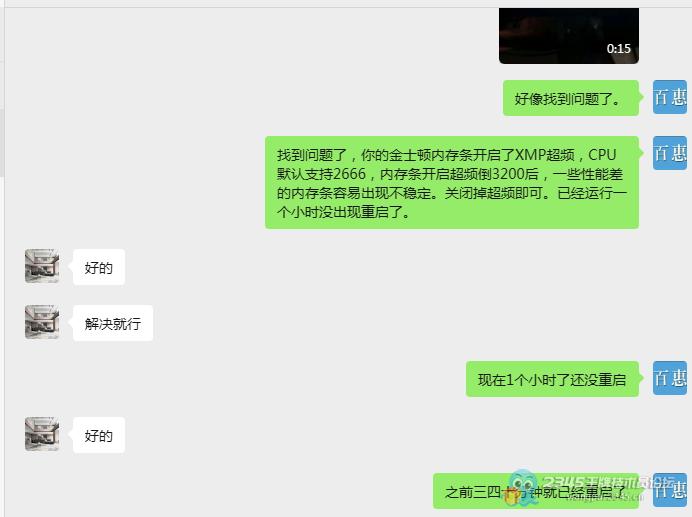Click the 解决就行 reply bubble
Image resolution: width=692 pixels, height=517 pixels.
[113, 323]
